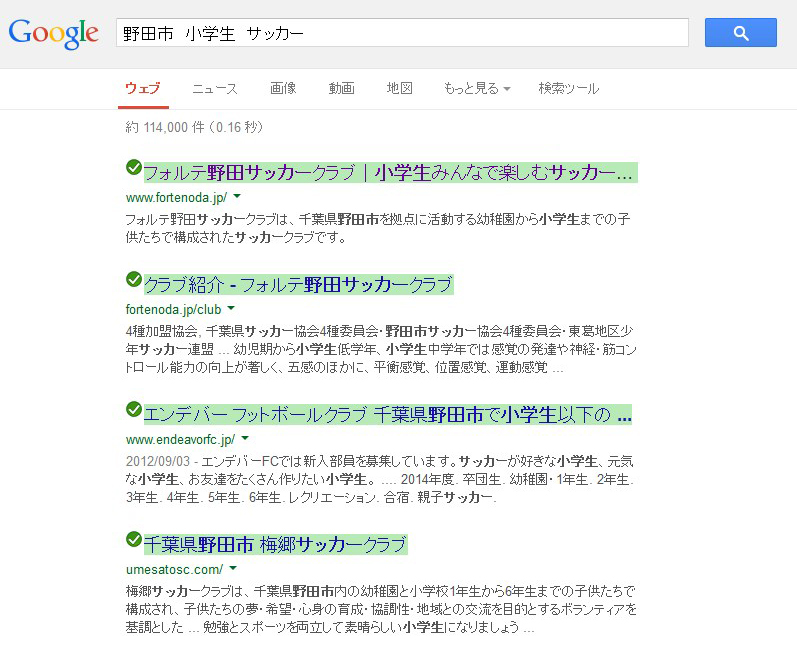Click the search input field
Image resolution: width=797 pixels, height=653 pixels.
[402, 33]
